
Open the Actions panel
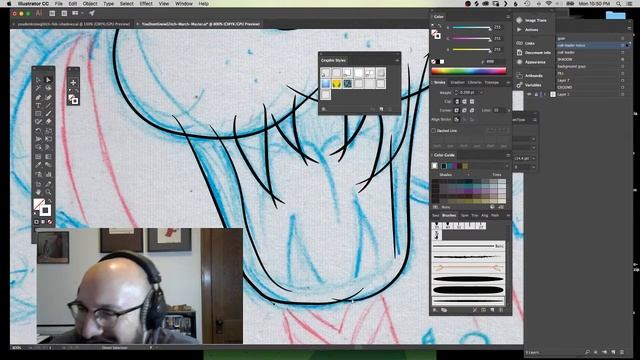click(x=528, y=30)
